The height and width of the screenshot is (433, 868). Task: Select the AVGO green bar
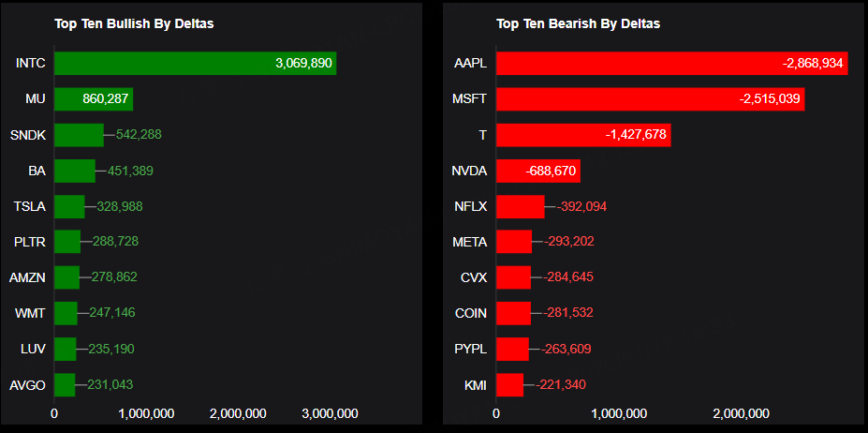[x=65, y=384]
